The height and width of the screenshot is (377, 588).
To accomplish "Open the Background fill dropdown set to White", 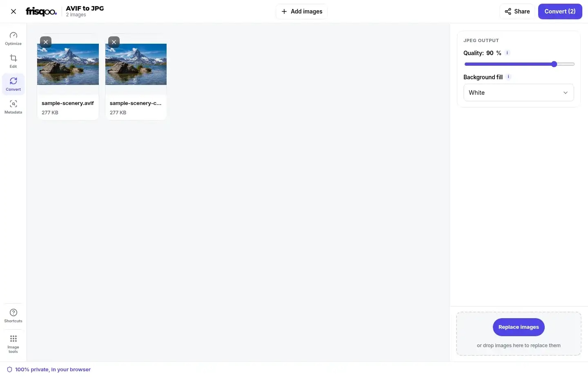I will pos(519,93).
